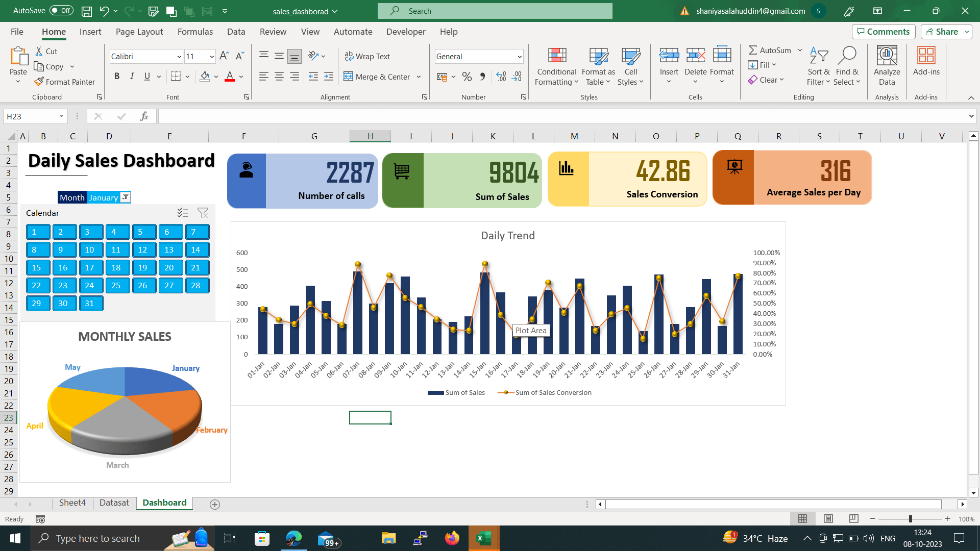Toggle Wrap Text
This screenshot has height=551, width=980.
click(367, 56)
